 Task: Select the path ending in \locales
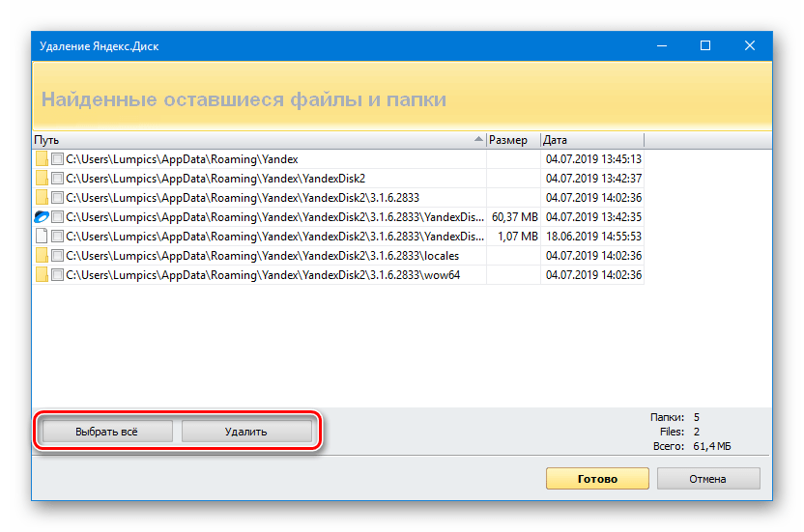tap(263, 256)
